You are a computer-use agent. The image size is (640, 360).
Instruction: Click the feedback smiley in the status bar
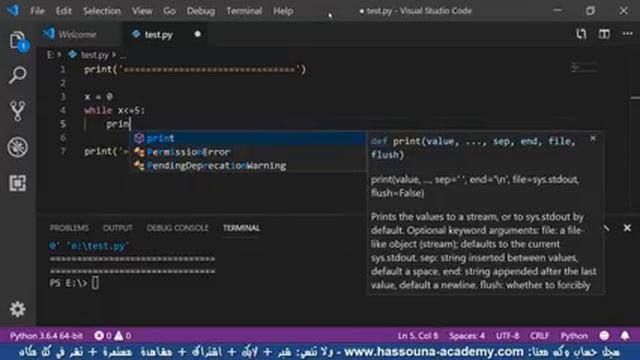click(604, 336)
